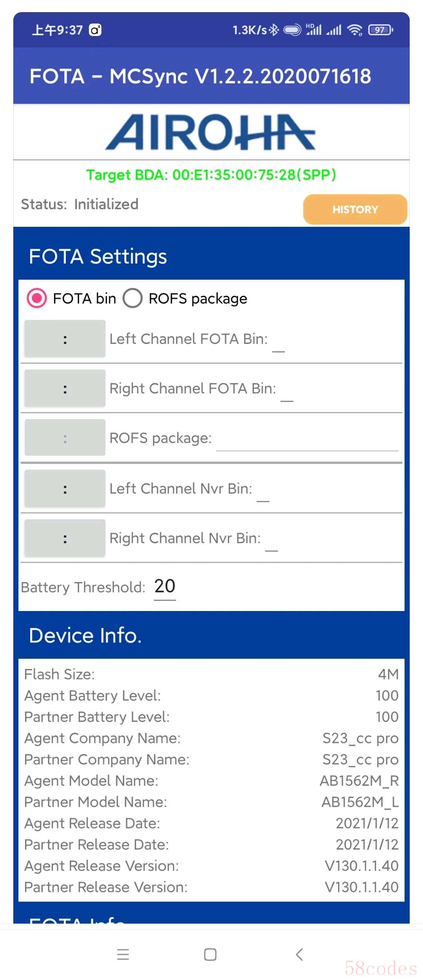Select the ROFS package radio button
Viewport: 423px width, 980px height.
(x=133, y=298)
